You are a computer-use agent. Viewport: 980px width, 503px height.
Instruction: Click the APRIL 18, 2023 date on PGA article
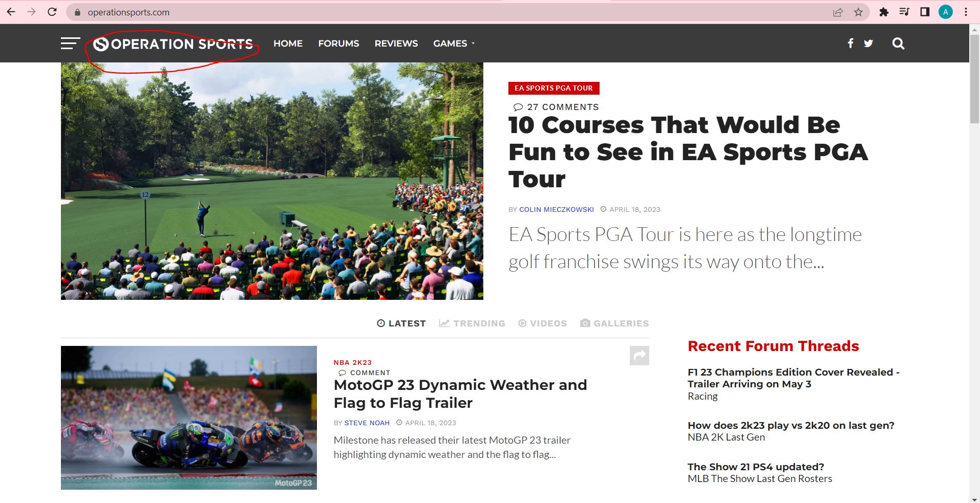634,209
